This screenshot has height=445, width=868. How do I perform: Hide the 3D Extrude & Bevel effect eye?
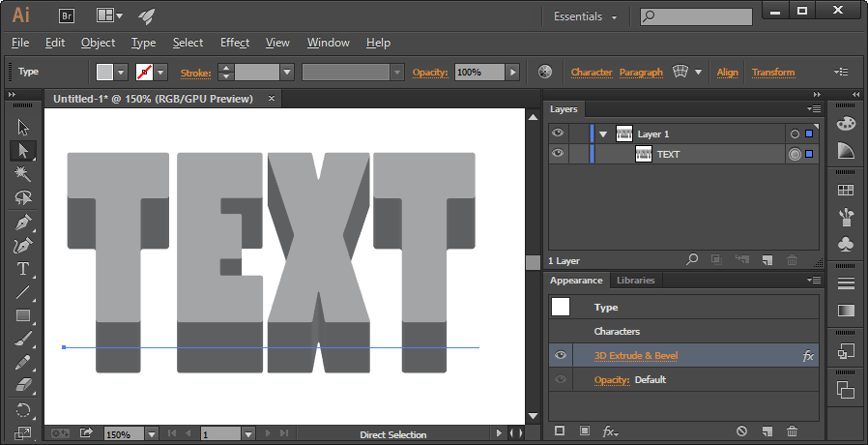point(561,355)
